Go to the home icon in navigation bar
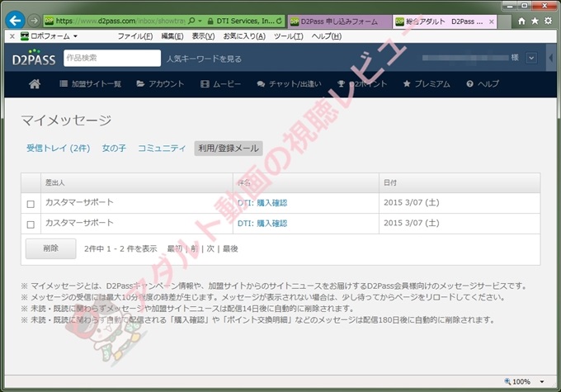Viewport: 561px width, 392px height. pos(35,84)
